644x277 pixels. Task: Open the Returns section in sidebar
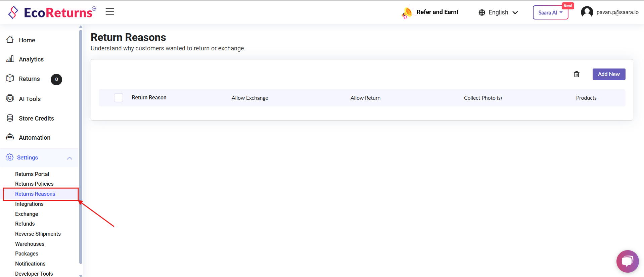point(29,79)
